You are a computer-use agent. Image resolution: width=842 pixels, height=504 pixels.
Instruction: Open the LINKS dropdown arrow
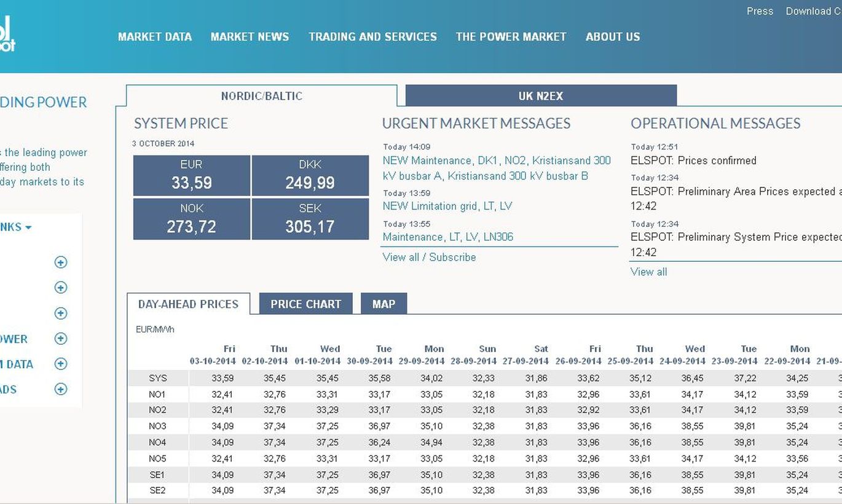28,227
